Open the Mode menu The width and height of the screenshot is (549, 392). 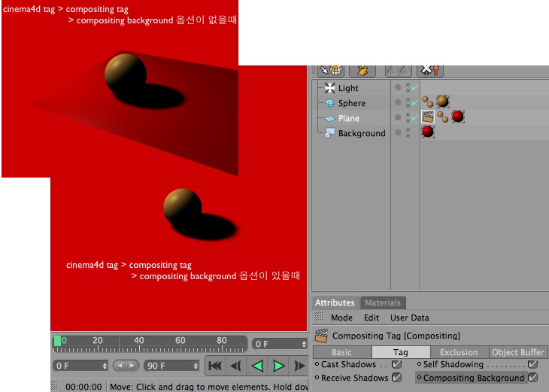(341, 318)
